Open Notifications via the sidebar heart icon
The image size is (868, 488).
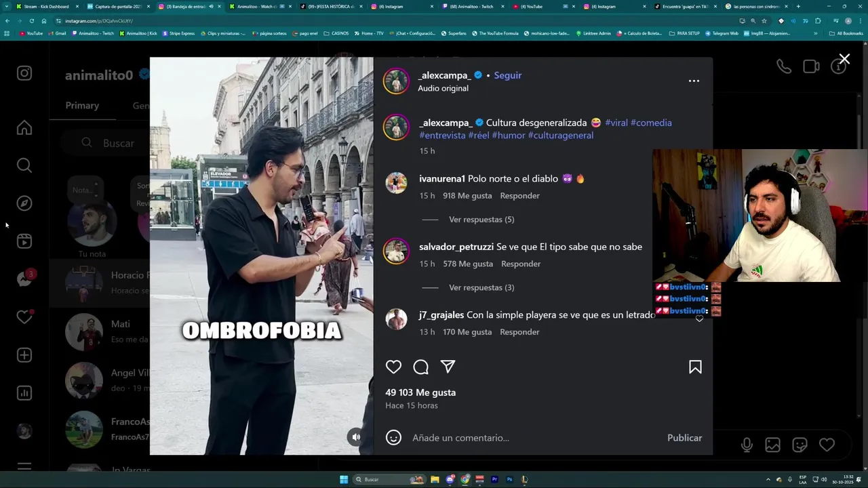pos(24,317)
